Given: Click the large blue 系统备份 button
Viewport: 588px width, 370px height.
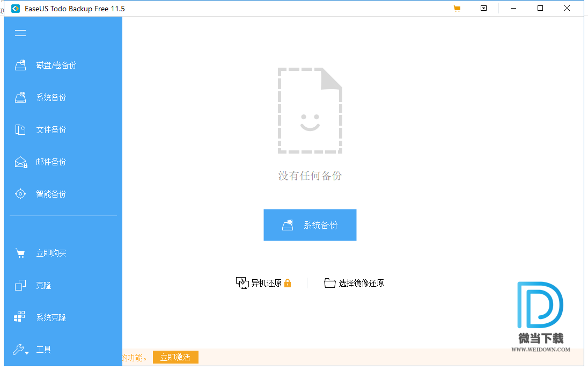Looking at the screenshot, I should coord(310,225).
